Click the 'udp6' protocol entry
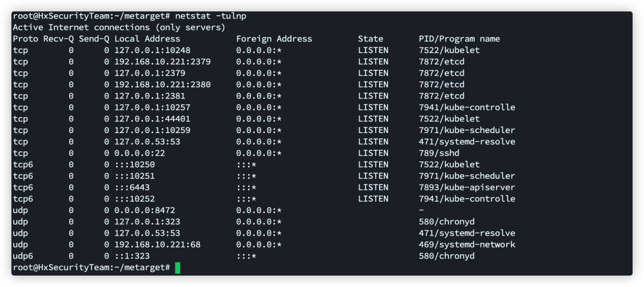 (23, 256)
